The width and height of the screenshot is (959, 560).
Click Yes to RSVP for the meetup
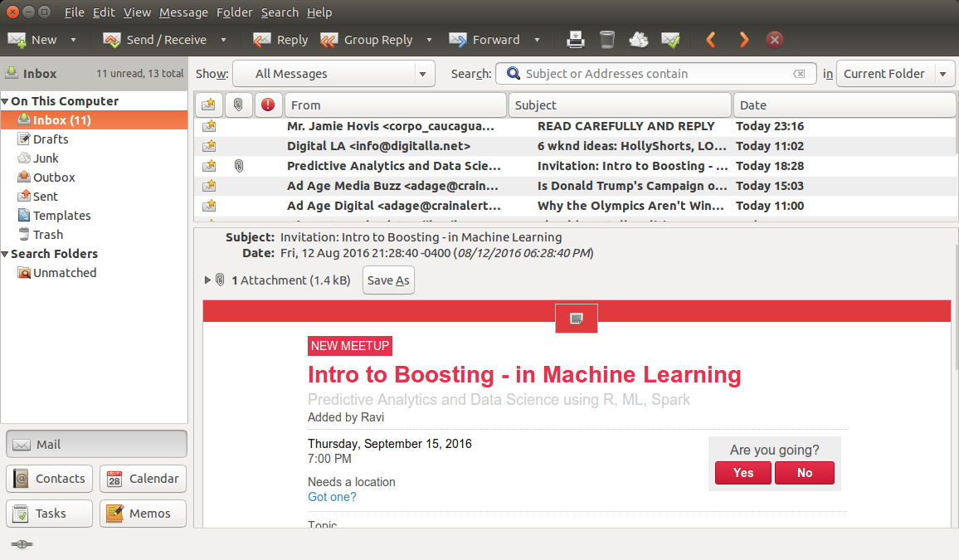[x=743, y=473]
